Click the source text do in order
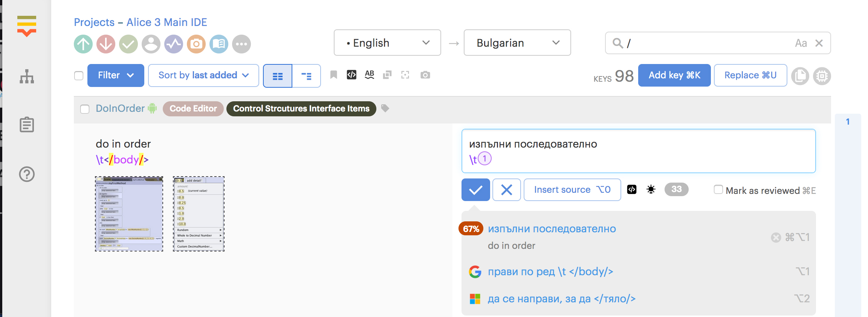This screenshot has width=868, height=317. (x=123, y=144)
